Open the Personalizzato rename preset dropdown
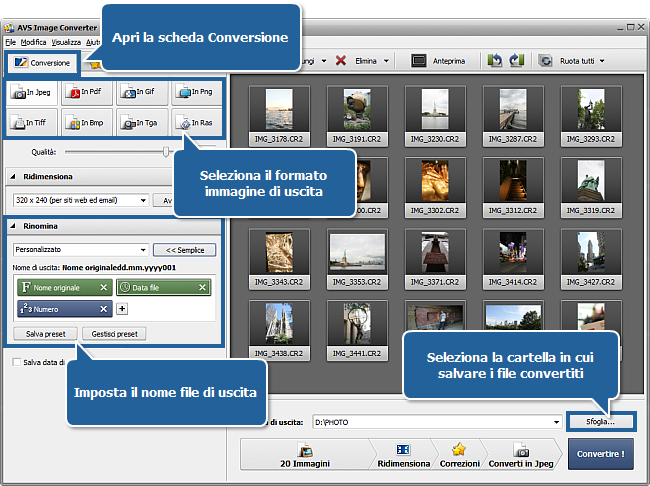 [x=143, y=249]
